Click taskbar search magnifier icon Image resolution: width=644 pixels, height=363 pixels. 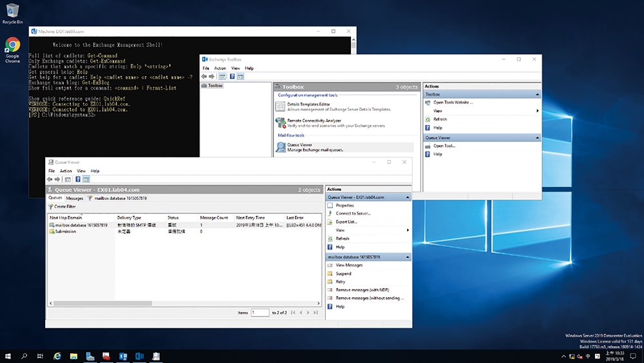click(24, 356)
